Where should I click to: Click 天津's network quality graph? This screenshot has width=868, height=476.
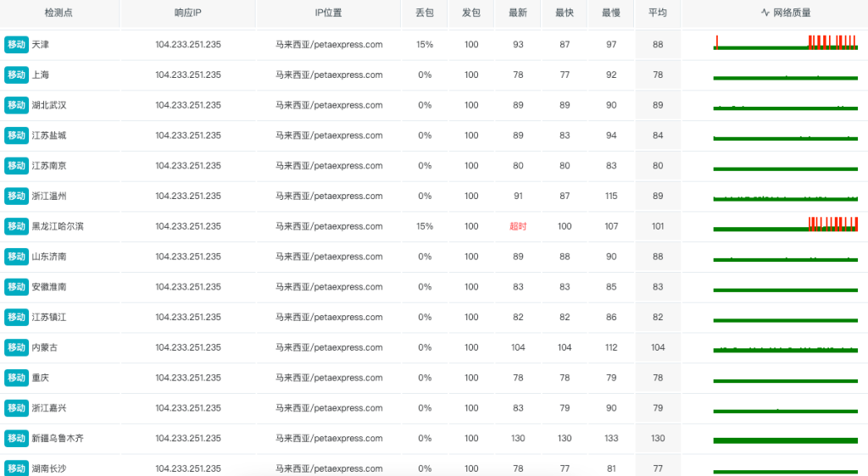(786, 45)
